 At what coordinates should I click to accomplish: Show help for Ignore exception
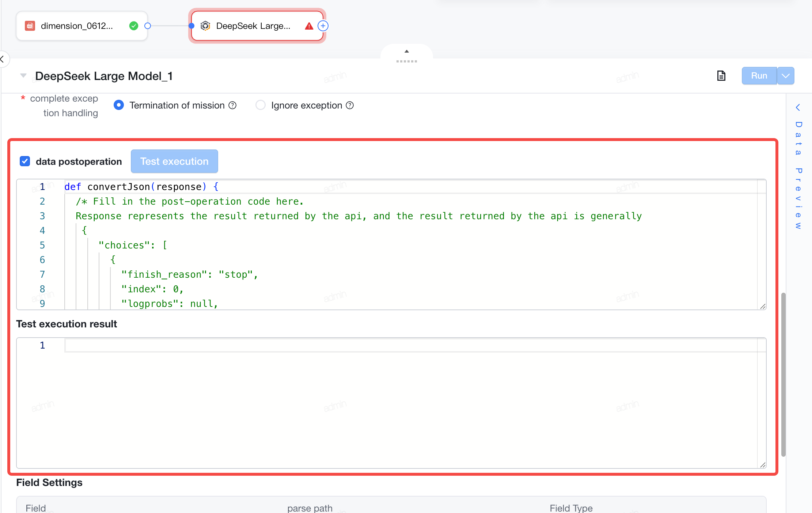point(350,105)
